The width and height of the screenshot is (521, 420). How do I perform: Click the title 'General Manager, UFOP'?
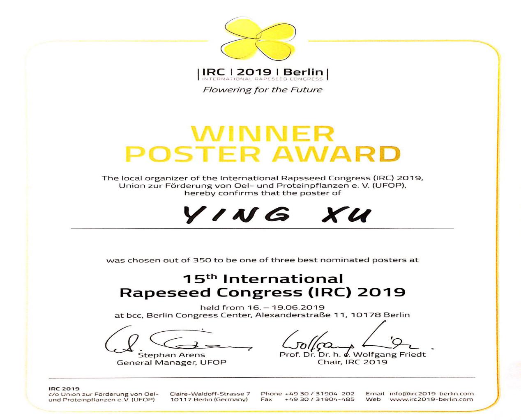point(172,363)
